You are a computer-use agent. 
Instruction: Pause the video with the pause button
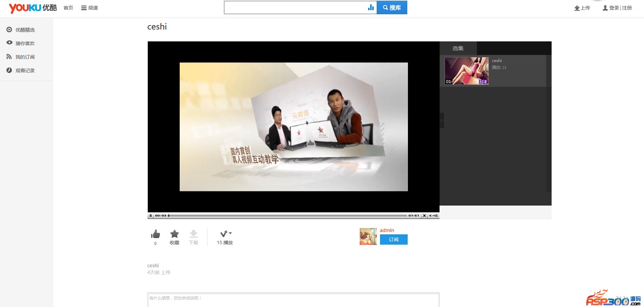151,216
